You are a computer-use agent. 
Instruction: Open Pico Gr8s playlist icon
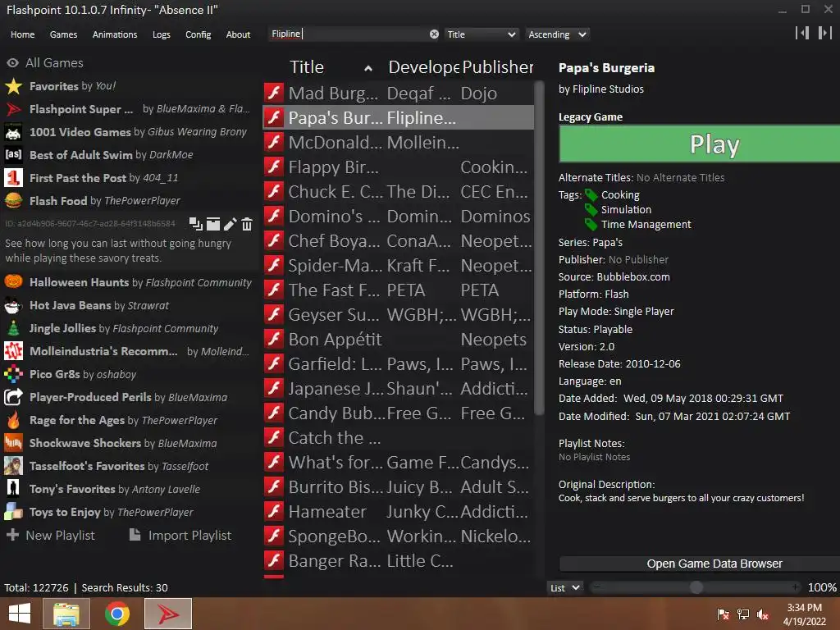click(13, 374)
